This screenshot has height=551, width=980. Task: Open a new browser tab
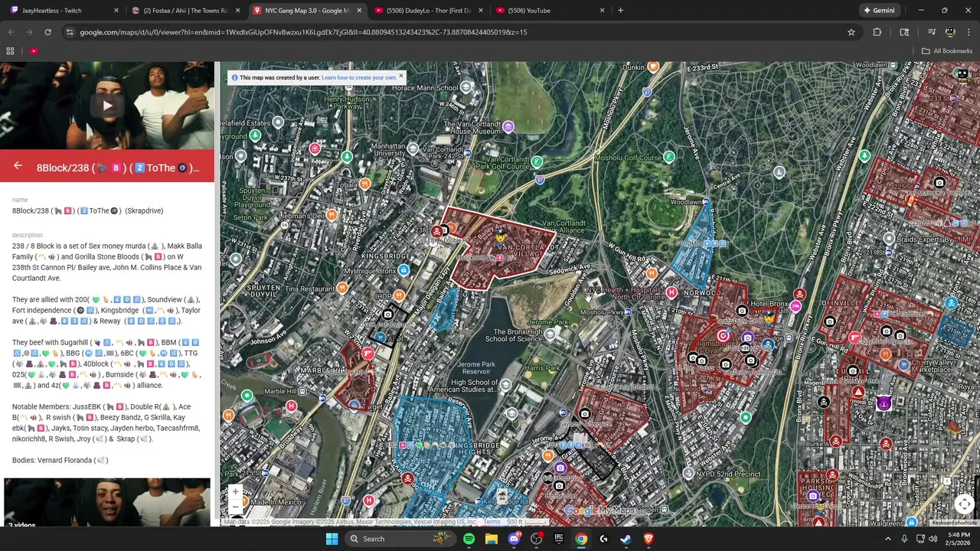(x=620, y=11)
